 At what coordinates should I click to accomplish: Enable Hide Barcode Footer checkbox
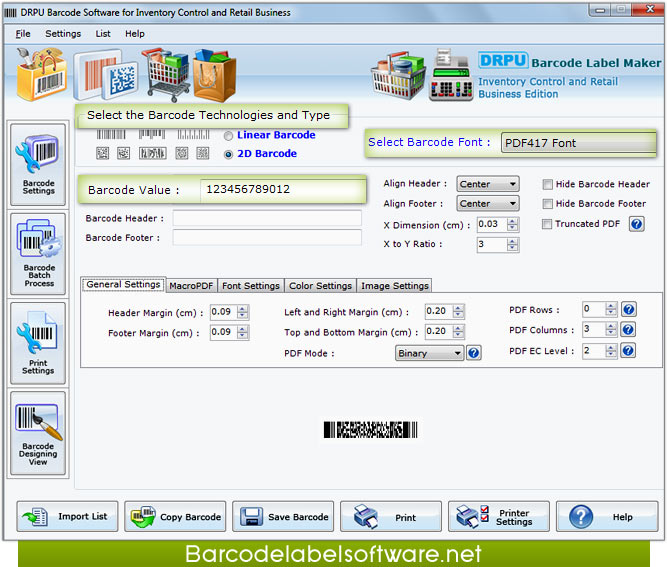547,204
